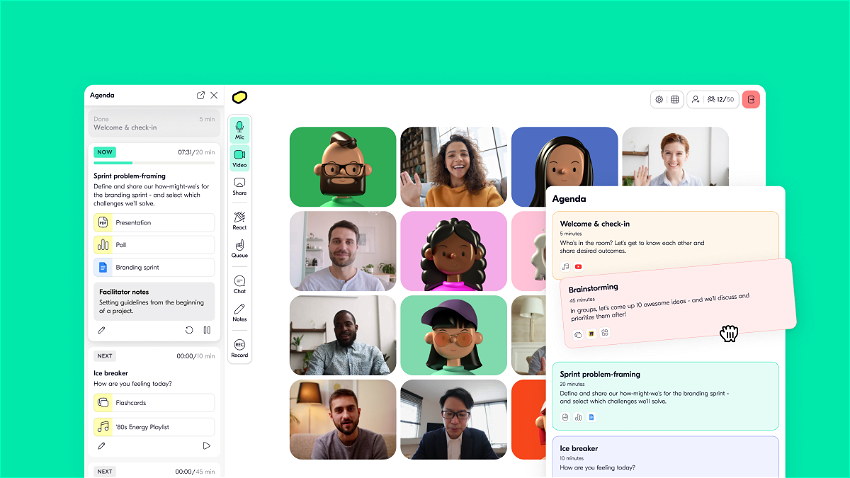
Task: Select the curly-haired avatar on pink background
Action: [454, 251]
